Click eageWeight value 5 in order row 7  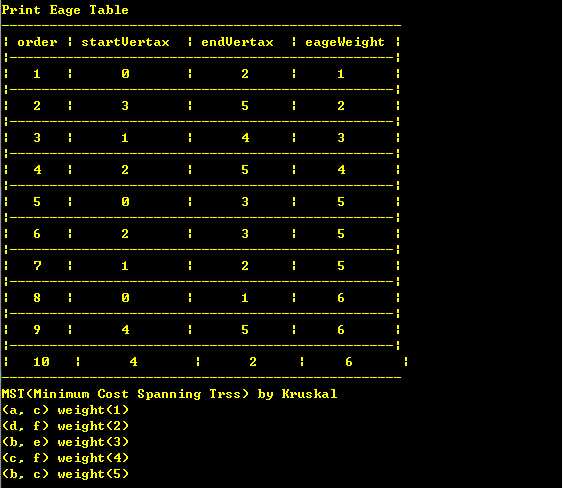click(x=341, y=266)
